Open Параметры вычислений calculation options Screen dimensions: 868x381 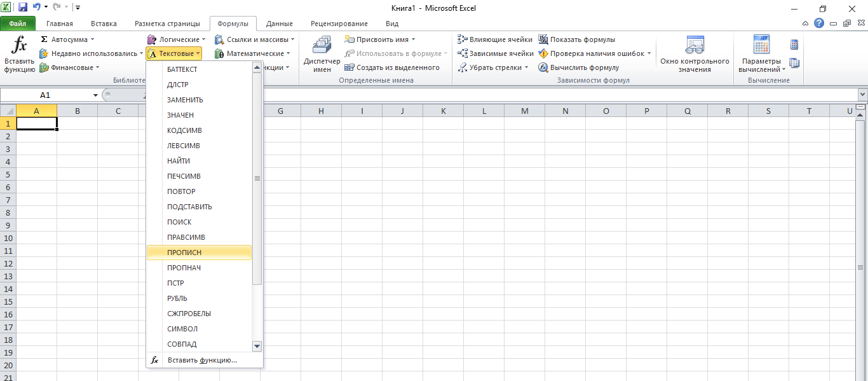coord(761,55)
